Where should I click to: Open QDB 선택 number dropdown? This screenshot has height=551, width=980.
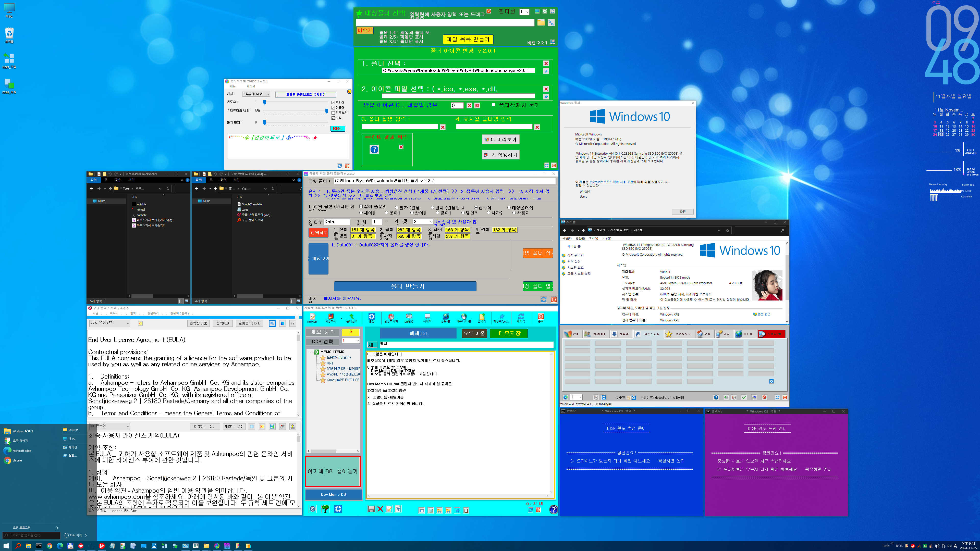point(350,341)
